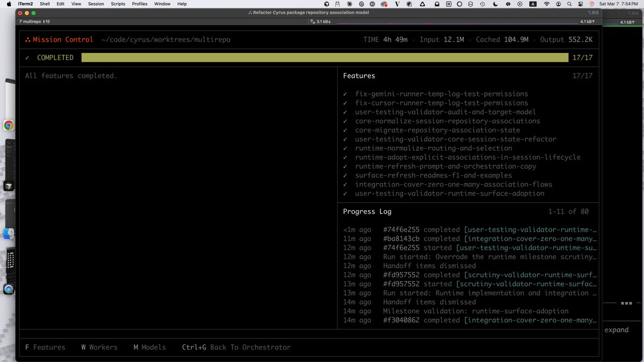Open the sunburst icon in the menu bar
Screen dimensions: 644x362
(x=350, y=4)
